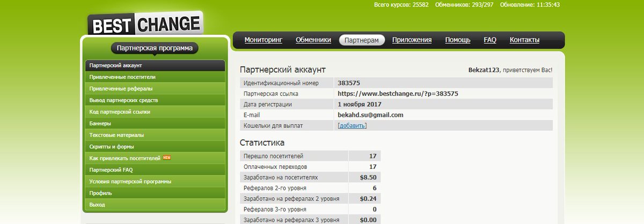Click the добавить link for payout wallets
The image size is (644, 224).
pos(352,125)
